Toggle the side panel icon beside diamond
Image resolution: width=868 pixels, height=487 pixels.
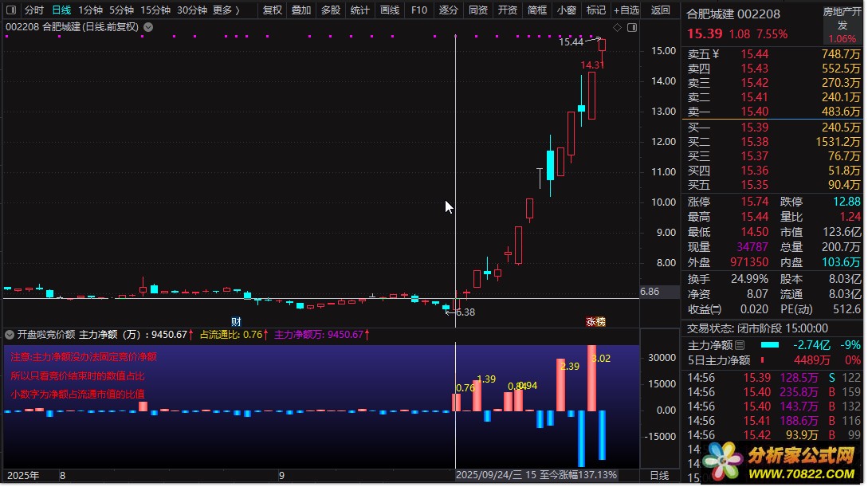pyautogui.click(x=632, y=27)
